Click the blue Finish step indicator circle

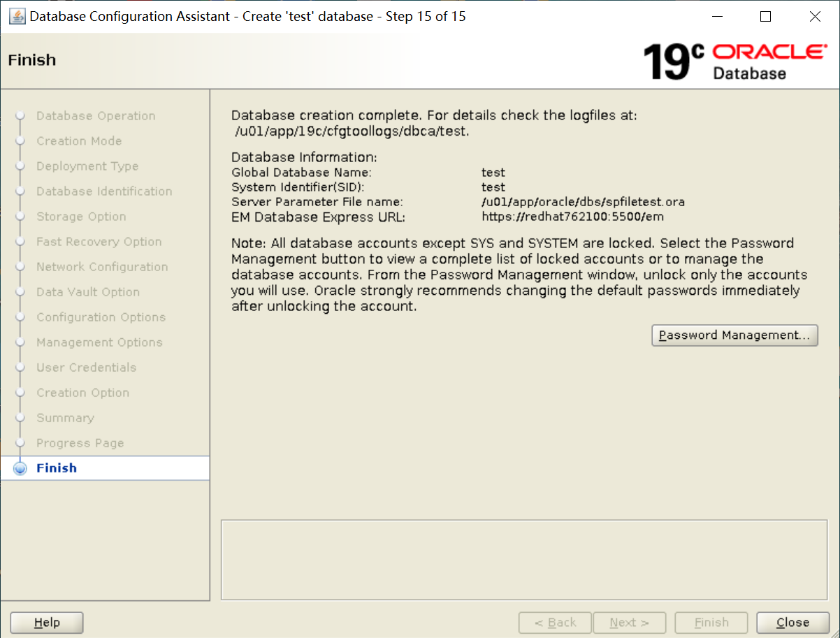[20, 468]
